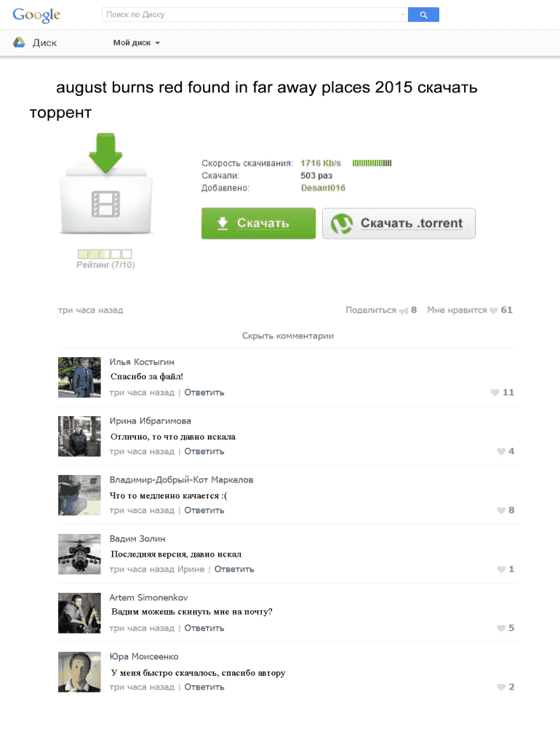Open uploader Desant016 profile link
This screenshot has width=560, height=745.
tap(323, 188)
